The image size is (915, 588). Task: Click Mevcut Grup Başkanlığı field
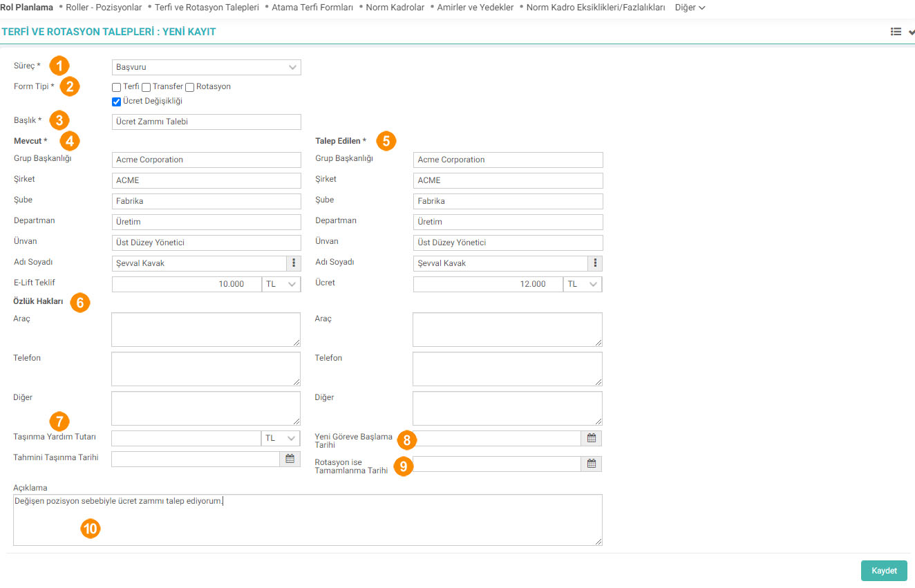pyautogui.click(x=207, y=160)
